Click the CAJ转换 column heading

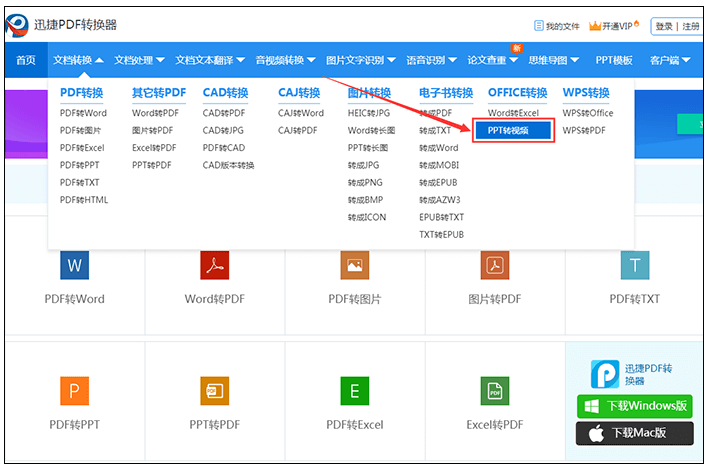click(x=299, y=93)
